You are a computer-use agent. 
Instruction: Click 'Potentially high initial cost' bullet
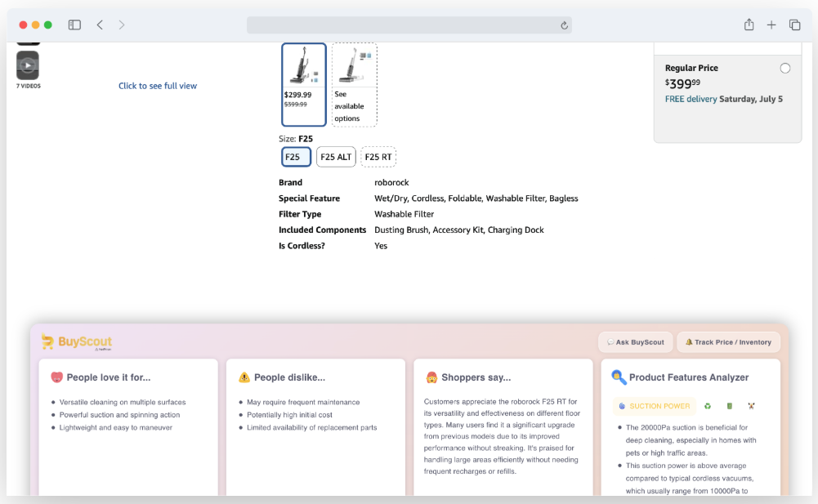[x=289, y=415]
